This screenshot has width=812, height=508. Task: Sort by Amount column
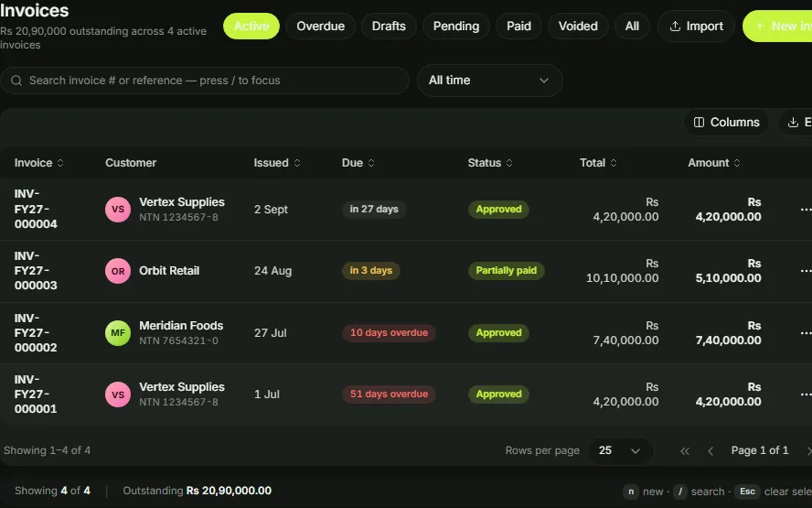(x=713, y=163)
